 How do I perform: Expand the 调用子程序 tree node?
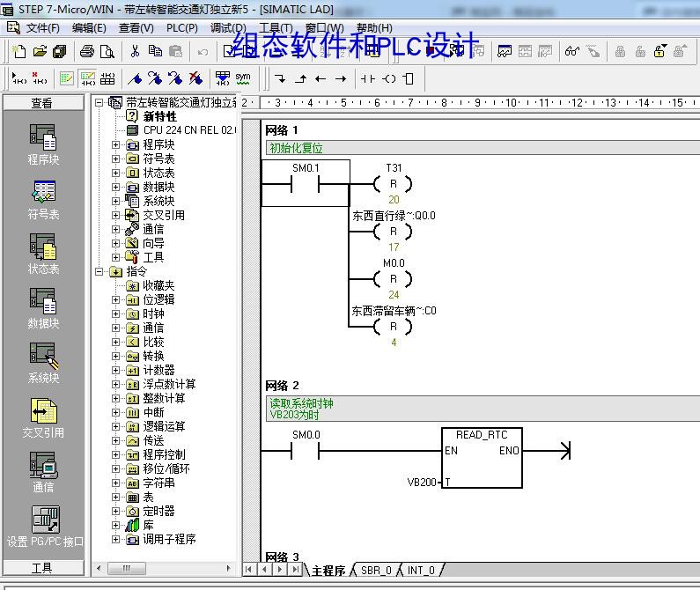coord(115,540)
